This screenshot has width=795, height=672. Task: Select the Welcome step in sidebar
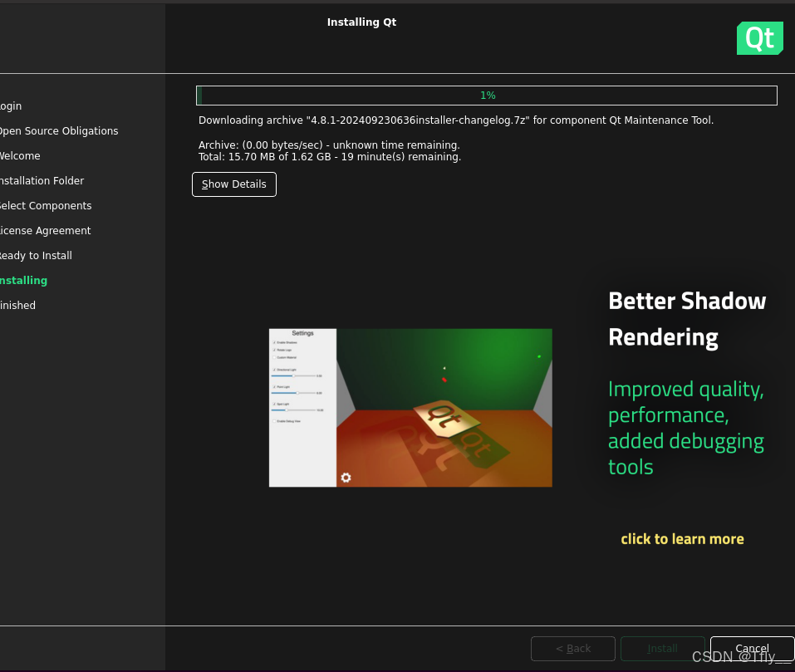point(20,155)
